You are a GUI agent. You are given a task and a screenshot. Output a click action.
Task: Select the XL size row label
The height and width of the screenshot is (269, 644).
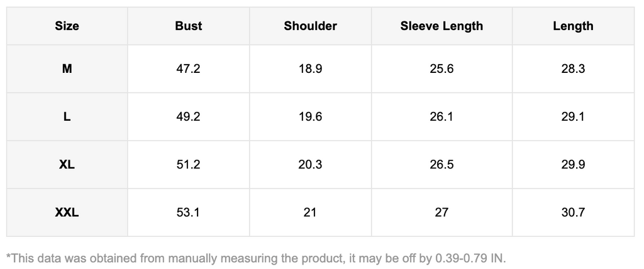coord(67,164)
